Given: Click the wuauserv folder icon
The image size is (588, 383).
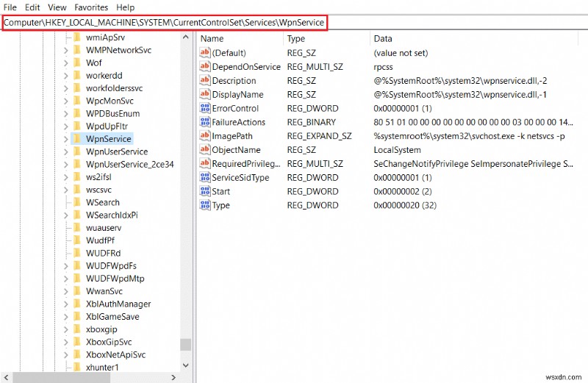Looking at the screenshot, I should coord(77,228).
